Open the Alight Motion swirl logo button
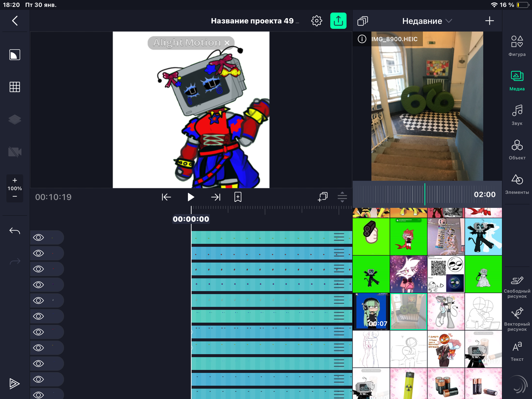 (517, 383)
